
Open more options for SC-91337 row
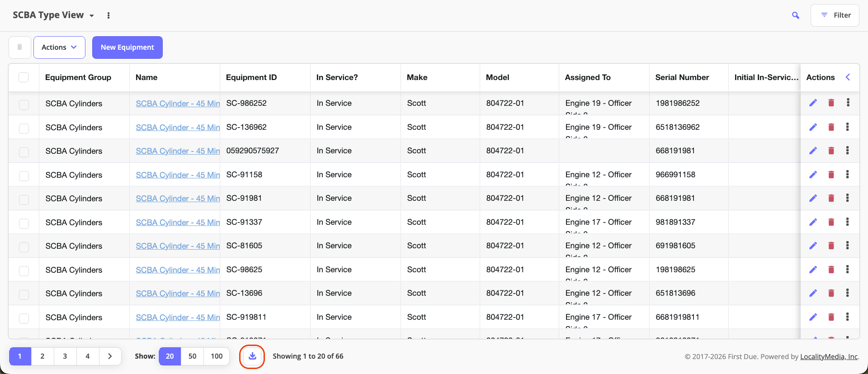[848, 222]
